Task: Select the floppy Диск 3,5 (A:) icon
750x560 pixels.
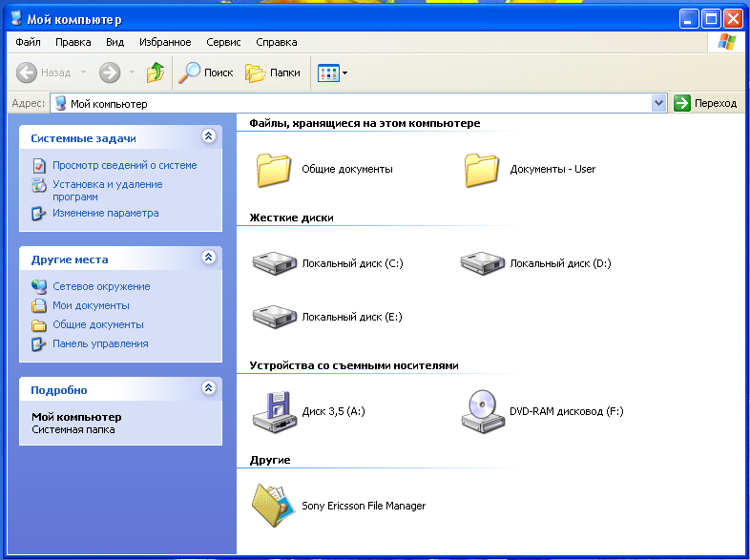Action: click(x=275, y=412)
